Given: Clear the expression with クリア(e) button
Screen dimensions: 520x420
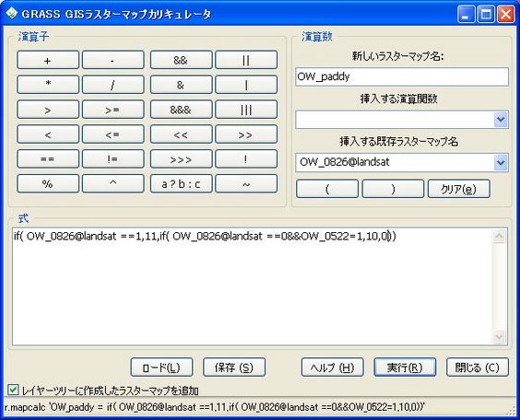Looking at the screenshot, I should pyautogui.click(x=459, y=189).
